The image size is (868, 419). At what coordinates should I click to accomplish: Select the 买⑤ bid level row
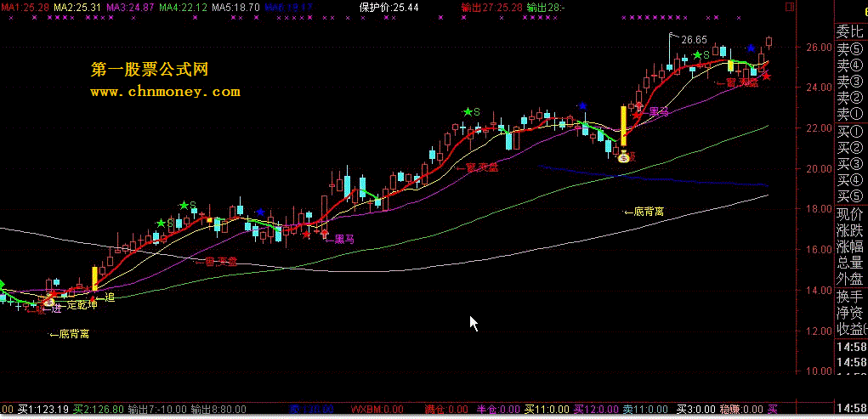[x=850, y=195]
